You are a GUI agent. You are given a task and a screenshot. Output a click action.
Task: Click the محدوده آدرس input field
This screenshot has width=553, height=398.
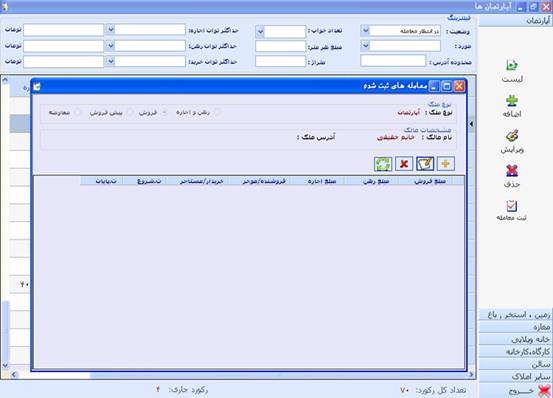[393, 61]
